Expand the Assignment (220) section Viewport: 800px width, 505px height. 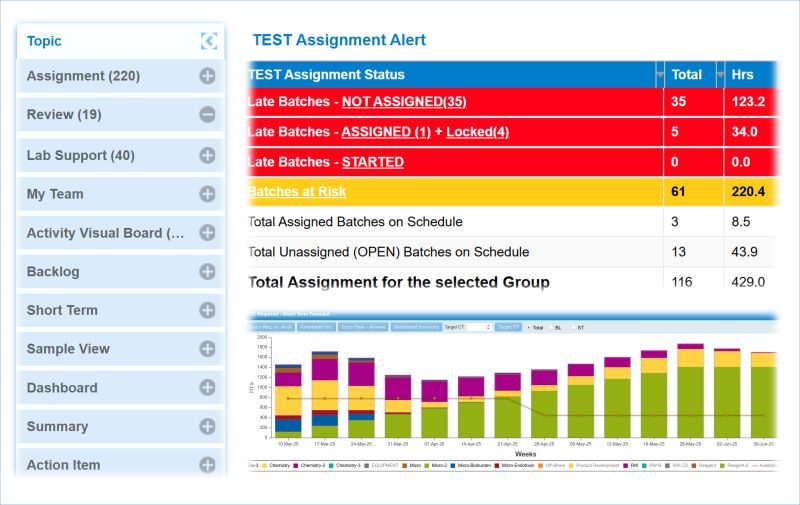(207, 76)
